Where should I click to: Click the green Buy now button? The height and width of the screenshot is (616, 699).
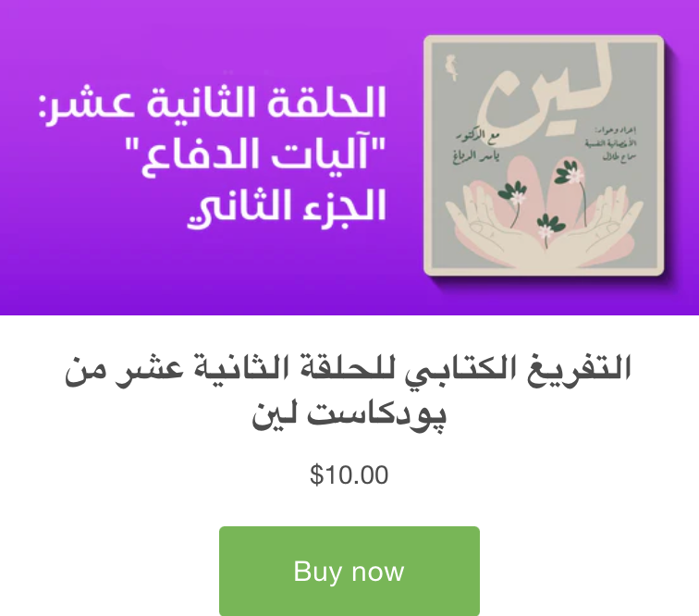pyautogui.click(x=349, y=571)
